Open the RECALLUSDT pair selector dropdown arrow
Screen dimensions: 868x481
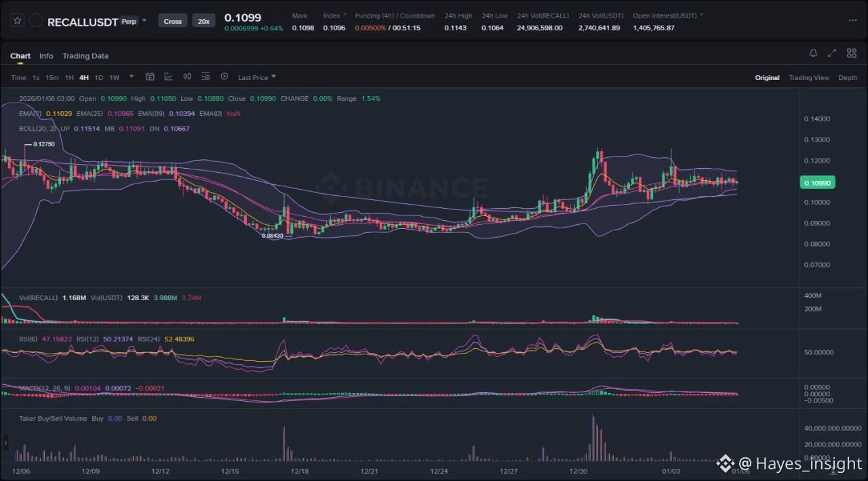[144, 21]
